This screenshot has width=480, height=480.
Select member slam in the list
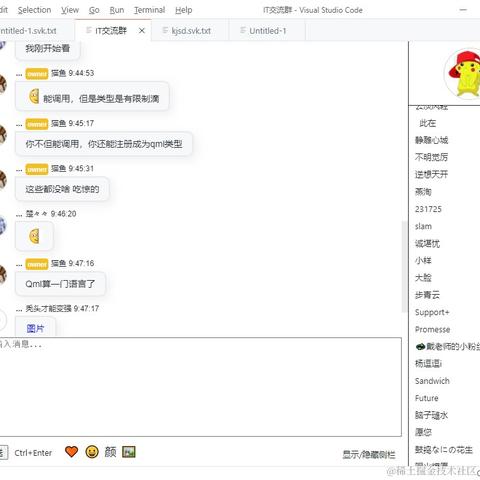pyautogui.click(x=423, y=226)
